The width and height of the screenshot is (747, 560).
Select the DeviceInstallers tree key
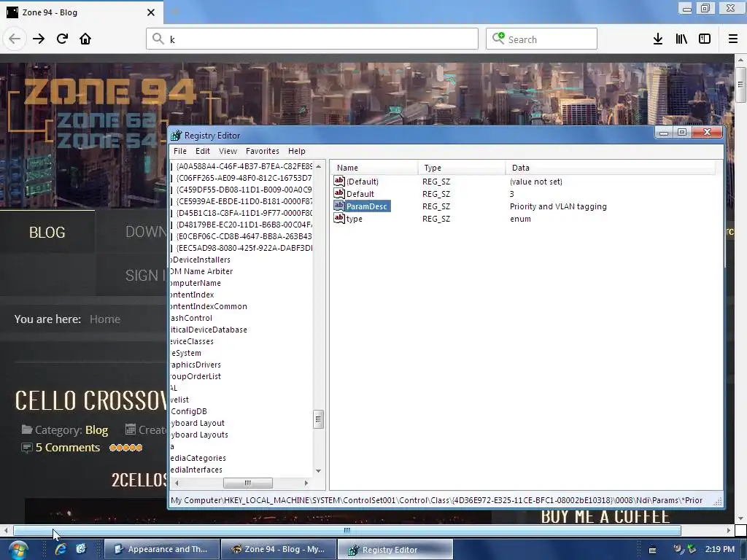coord(201,260)
